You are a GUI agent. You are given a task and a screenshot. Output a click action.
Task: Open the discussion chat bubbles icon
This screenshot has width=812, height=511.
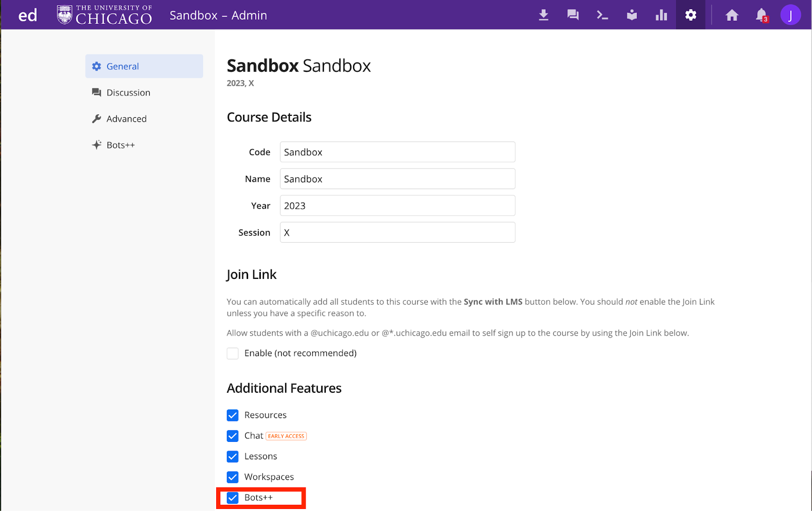point(573,15)
